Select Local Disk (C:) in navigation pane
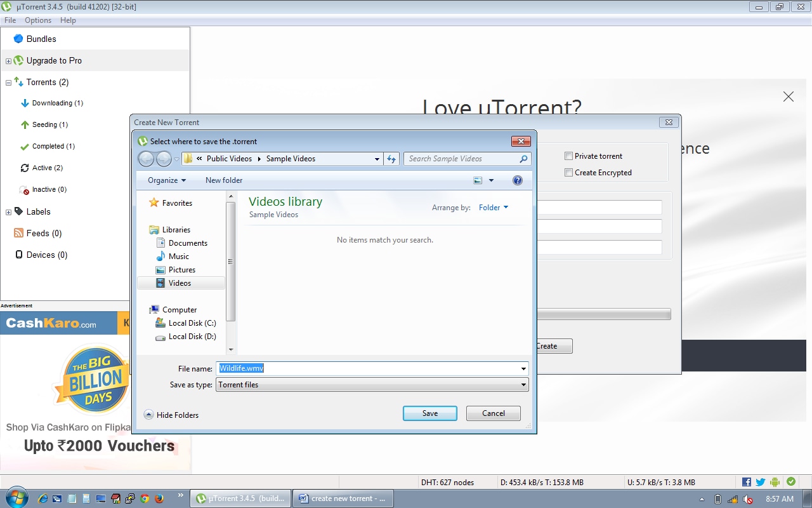Image resolution: width=812 pixels, height=508 pixels. pos(192,323)
